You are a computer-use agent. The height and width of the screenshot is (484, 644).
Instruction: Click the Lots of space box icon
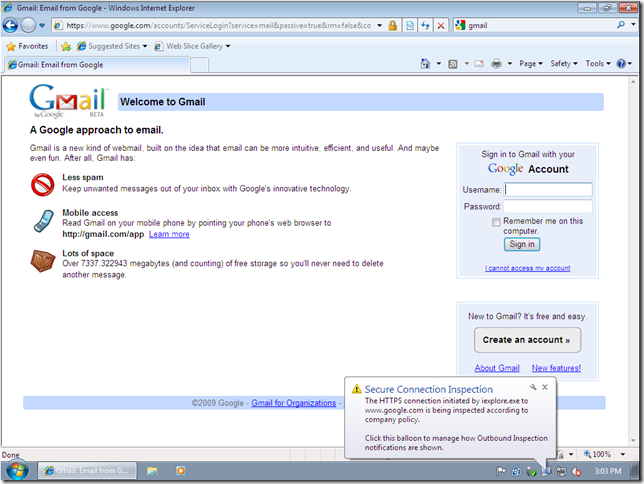click(42, 261)
